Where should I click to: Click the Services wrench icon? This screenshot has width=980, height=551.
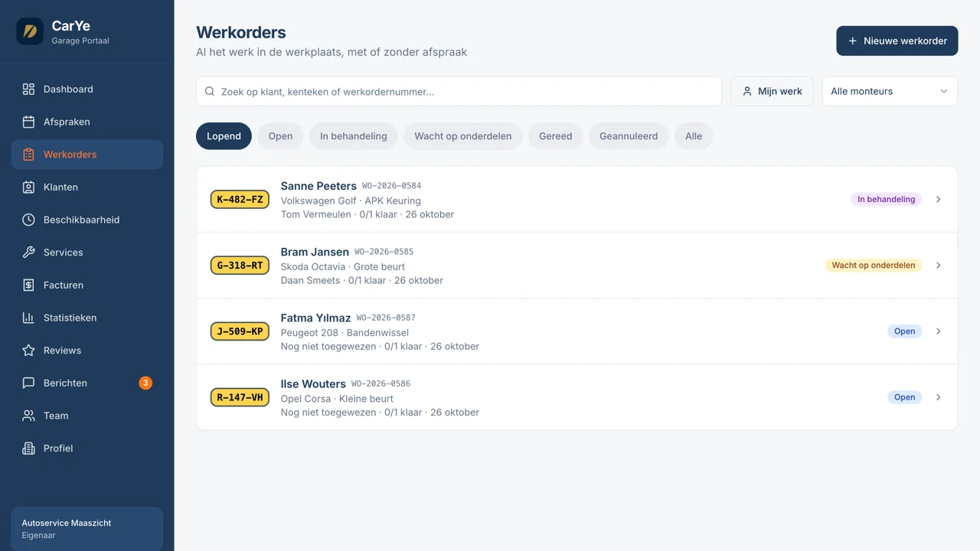28,253
